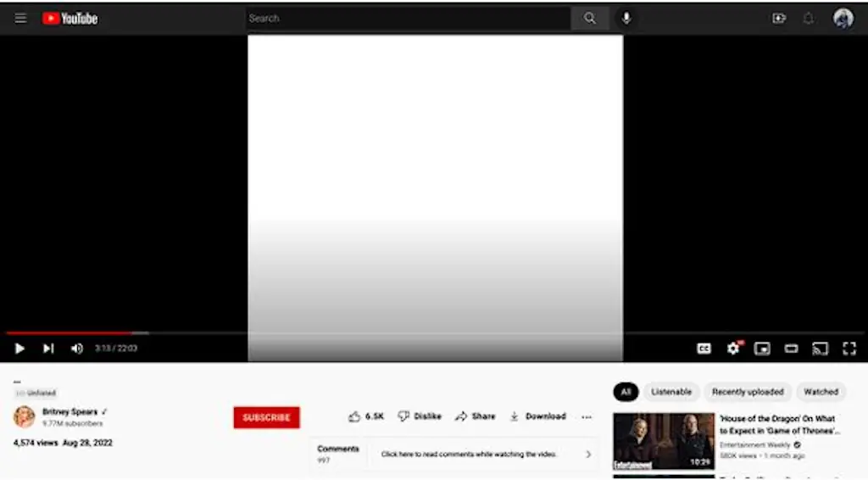Click the red video progress bar
868x480 pixels.
point(68,333)
